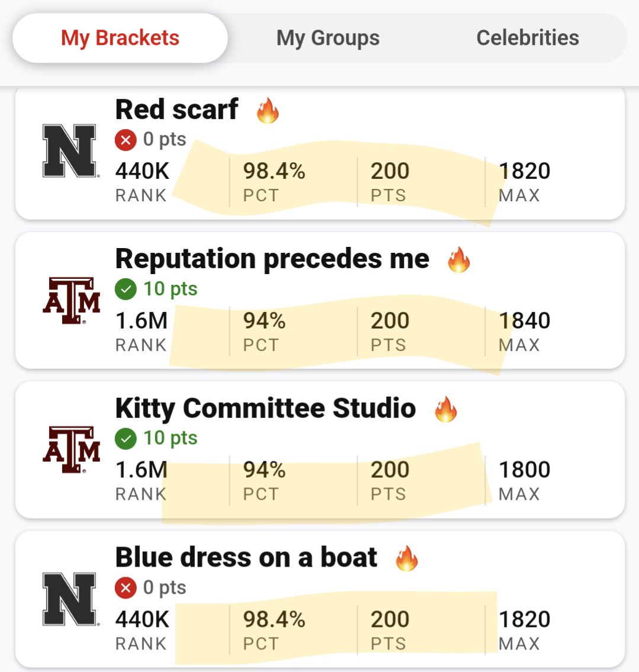Click the green checkmark under Kitty Committee Studio
Image resolution: width=639 pixels, height=672 pixels.
coord(126,439)
